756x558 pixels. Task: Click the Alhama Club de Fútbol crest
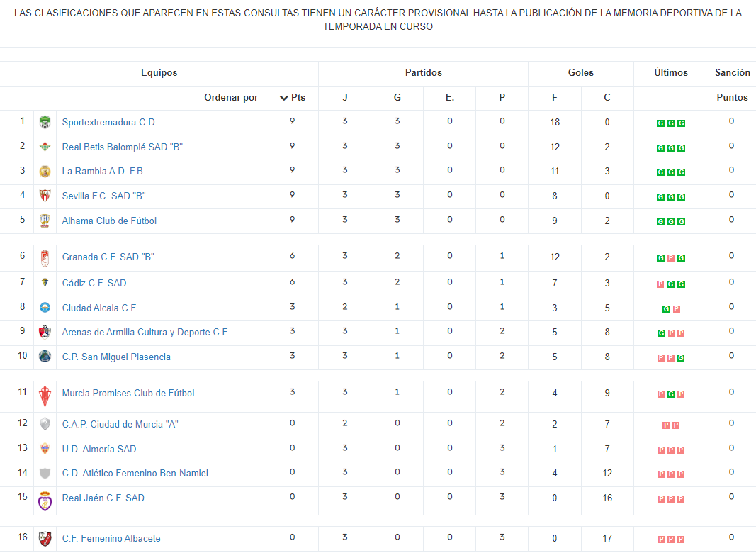(x=45, y=221)
